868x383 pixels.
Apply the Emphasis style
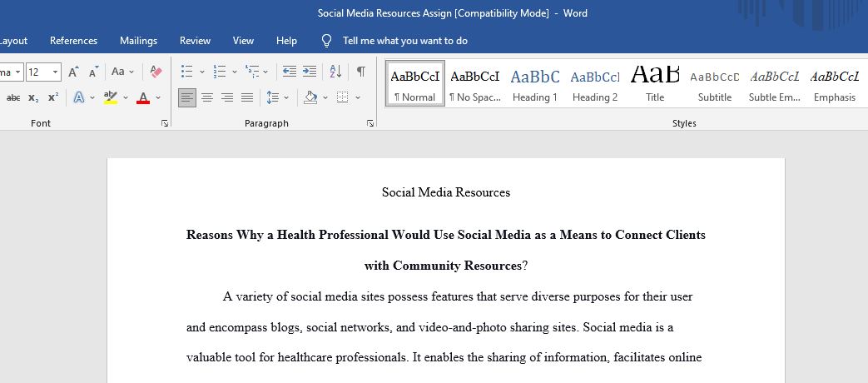coord(834,83)
